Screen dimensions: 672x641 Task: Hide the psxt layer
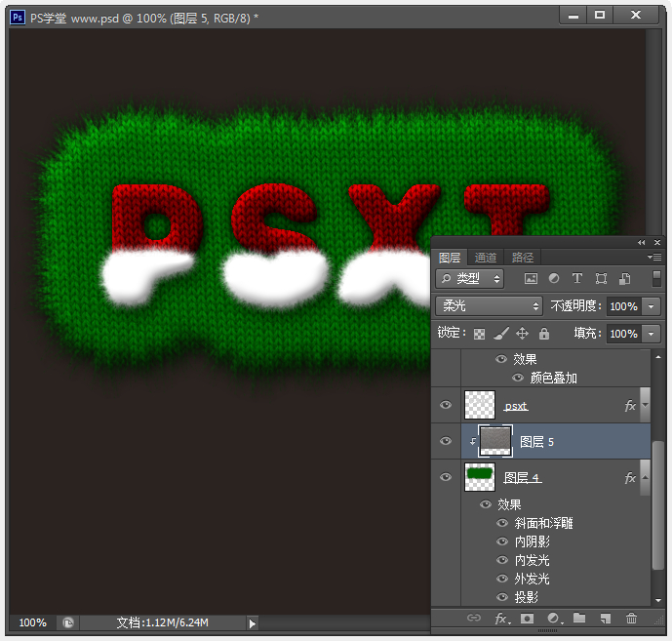click(446, 405)
